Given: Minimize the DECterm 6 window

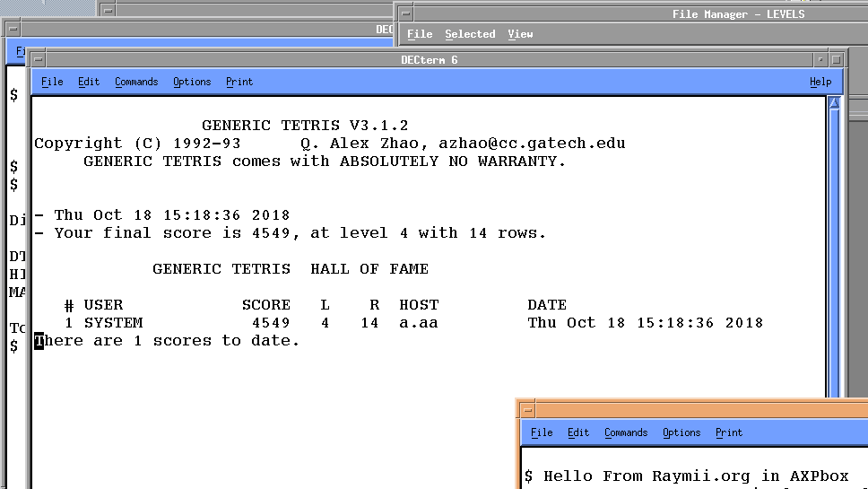Looking at the screenshot, I should pos(820,60).
